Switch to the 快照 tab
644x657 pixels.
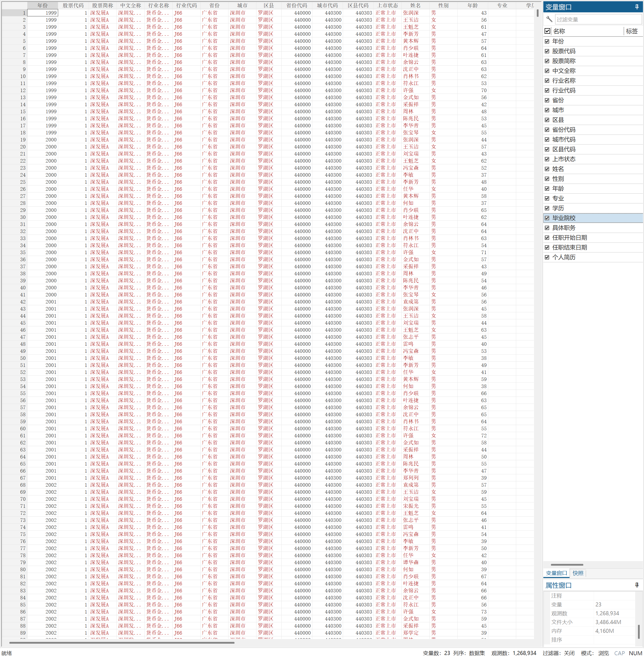578,573
